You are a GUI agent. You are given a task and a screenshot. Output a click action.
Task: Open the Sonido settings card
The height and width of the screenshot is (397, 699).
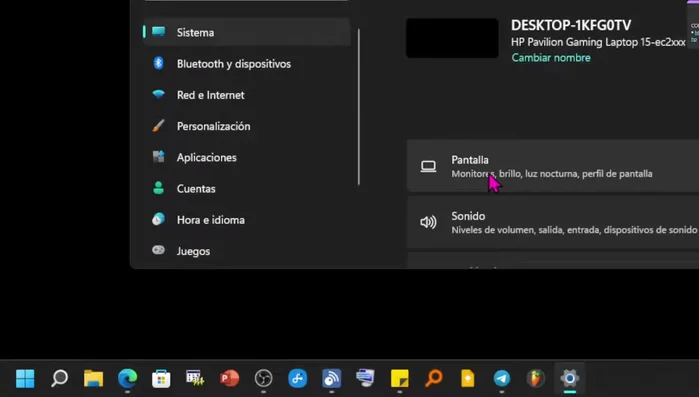pyautogui.click(x=553, y=222)
